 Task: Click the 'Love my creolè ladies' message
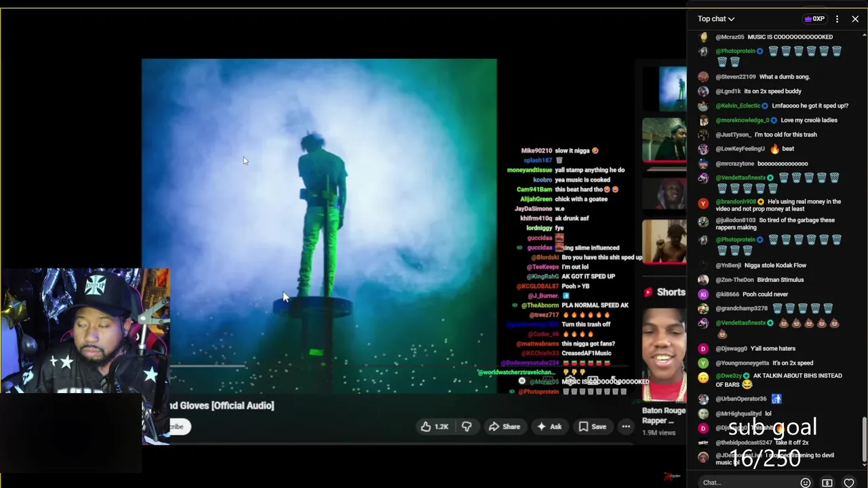click(809, 120)
